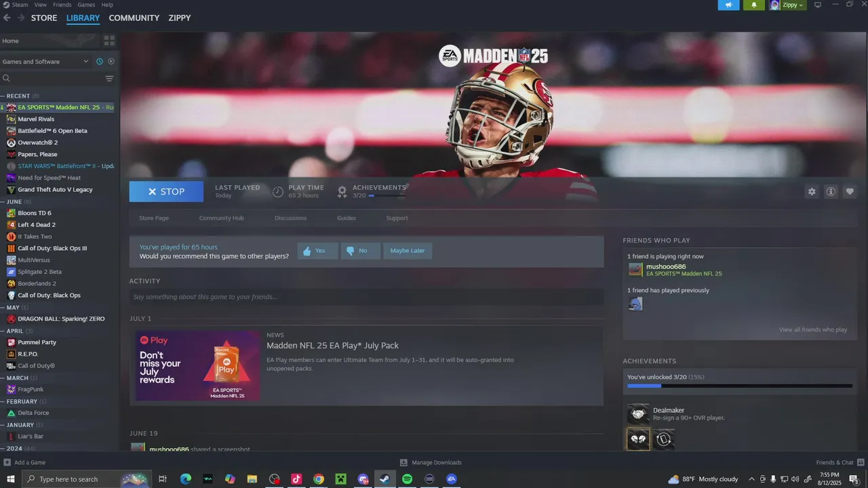Open EA Play July rewards thumbnail
The width and height of the screenshot is (868, 488).
[x=198, y=366]
